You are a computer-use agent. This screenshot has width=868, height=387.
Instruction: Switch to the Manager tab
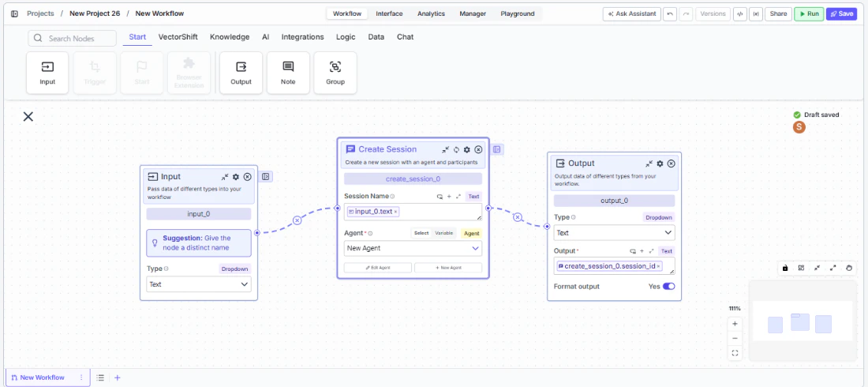point(473,14)
